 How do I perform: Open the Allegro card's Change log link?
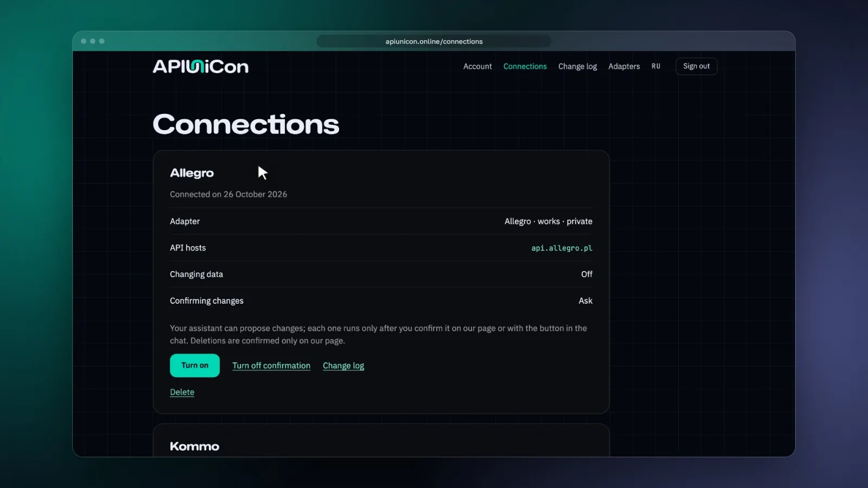pyautogui.click(x=343, y=365)
